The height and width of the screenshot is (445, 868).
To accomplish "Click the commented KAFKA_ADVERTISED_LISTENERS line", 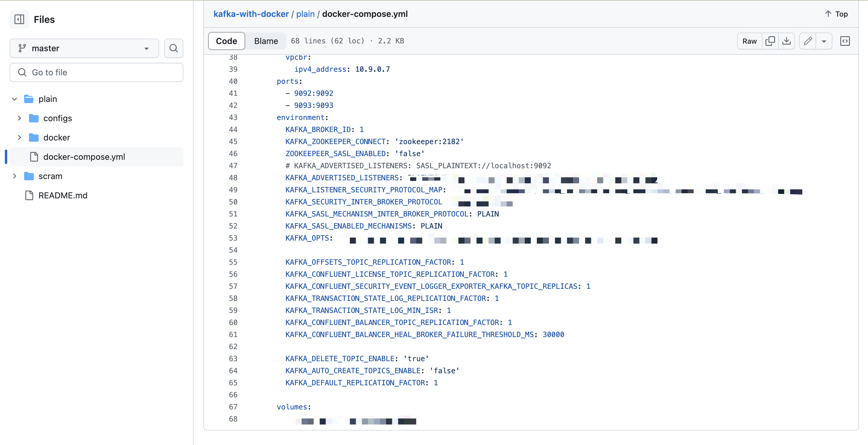I will [418, 166].
